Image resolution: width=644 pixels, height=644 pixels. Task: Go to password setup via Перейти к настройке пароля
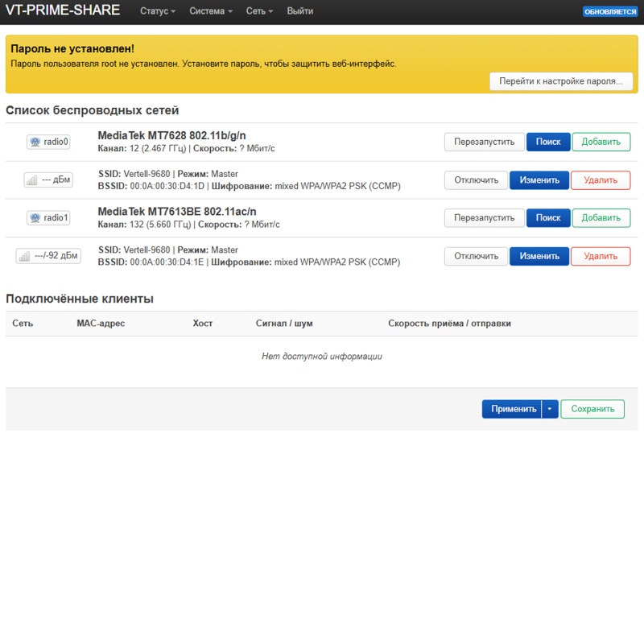coord(561,81)
